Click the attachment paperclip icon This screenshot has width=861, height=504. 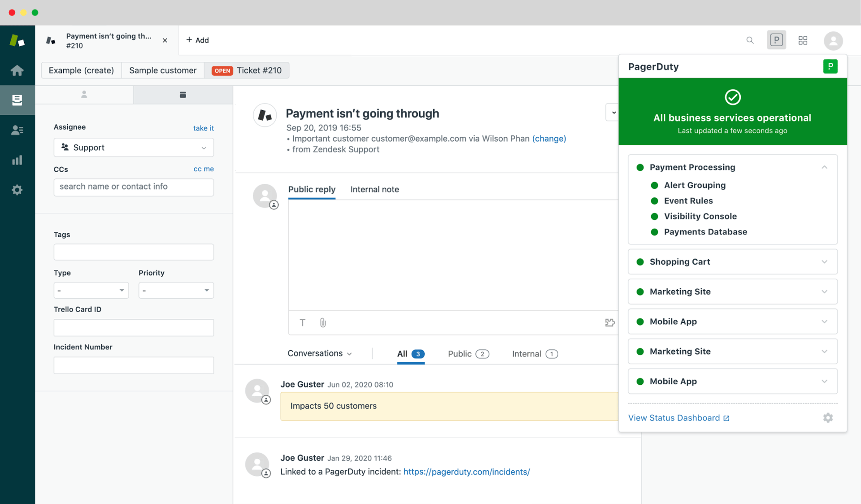coord(323,322)
